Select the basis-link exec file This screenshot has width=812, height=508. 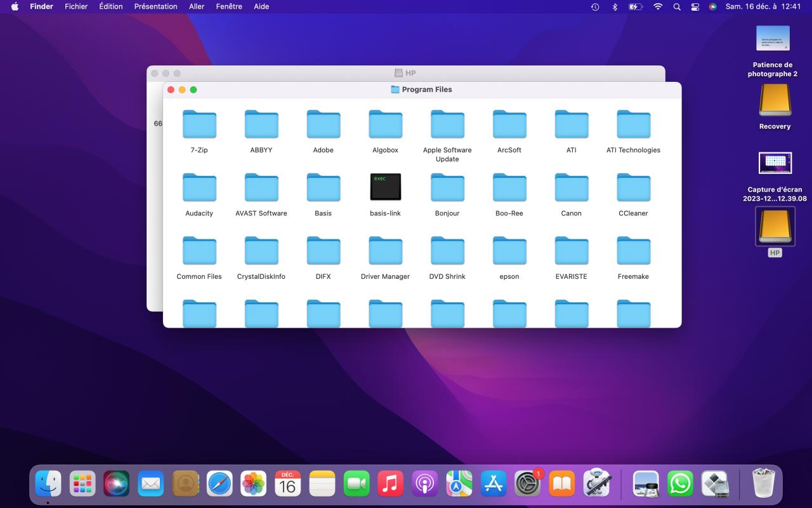click(386, 187)
